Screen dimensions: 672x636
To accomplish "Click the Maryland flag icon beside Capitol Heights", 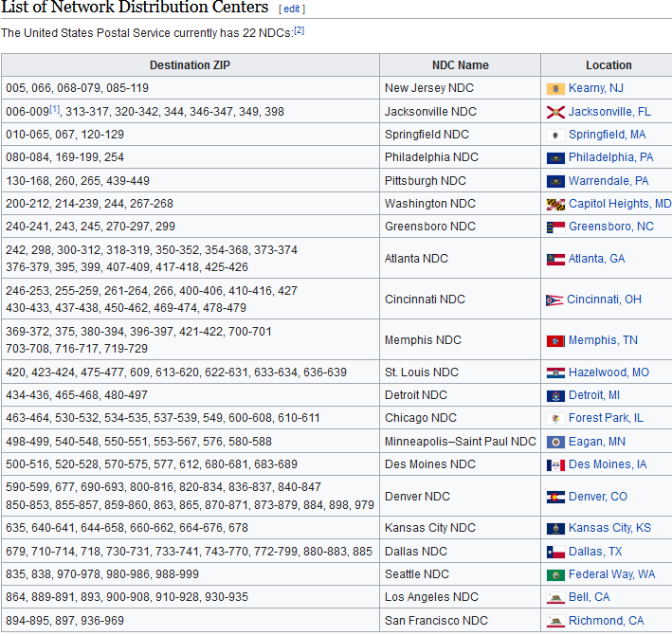I will (555, 204).
